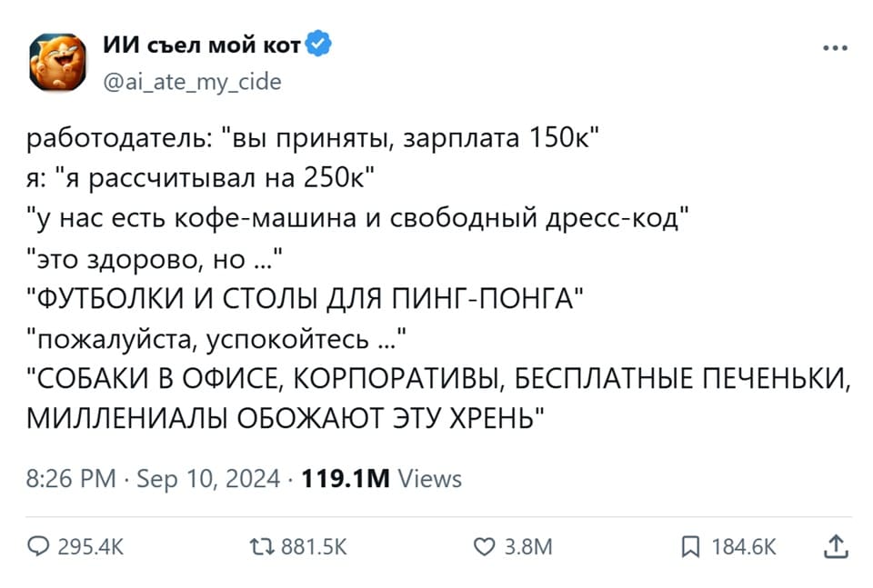Click the heart icon to like the tweet
The height and width of the screenshot is (588, 873).
(x=483, y=546)
